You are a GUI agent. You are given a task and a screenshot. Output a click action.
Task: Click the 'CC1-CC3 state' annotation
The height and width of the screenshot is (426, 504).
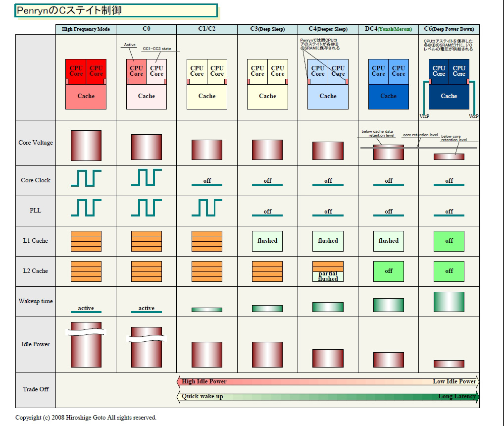tap(157, 49)
